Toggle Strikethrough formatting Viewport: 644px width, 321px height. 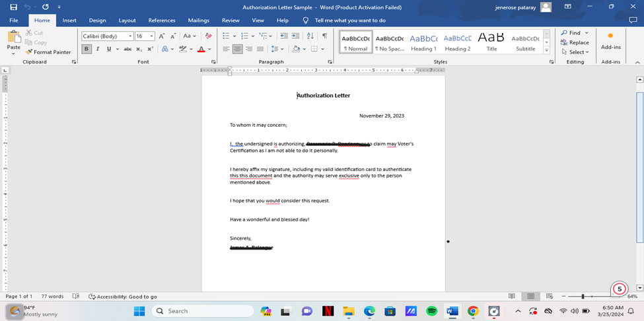point(127,49)
